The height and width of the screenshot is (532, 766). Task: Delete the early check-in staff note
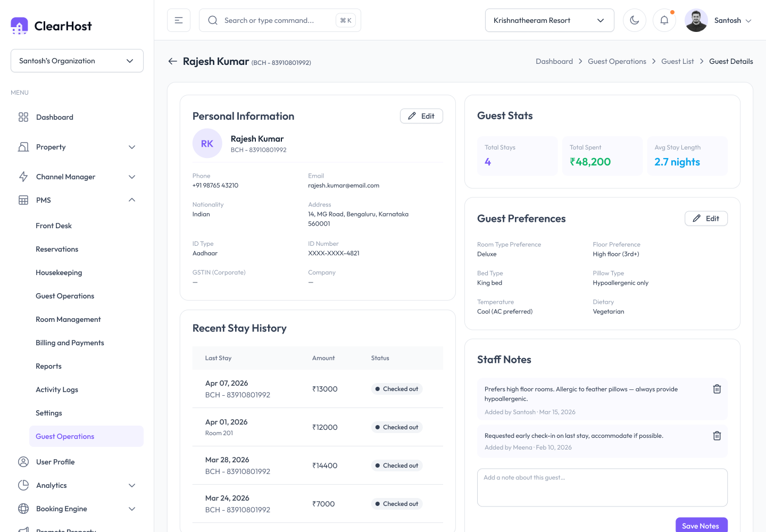pos(717,436)
